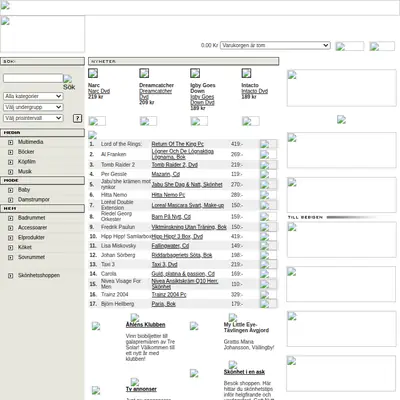Viewport: 400px width, 400px height.
Task: Click the Dreamcatcher product thumbnail image
Action: point(144,73)
